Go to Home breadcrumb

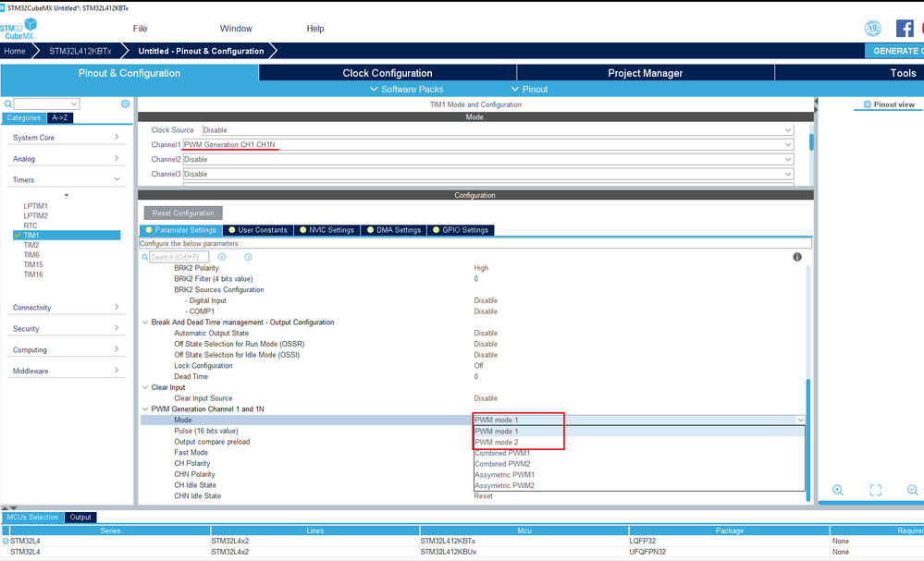click(x=15, y=51)
